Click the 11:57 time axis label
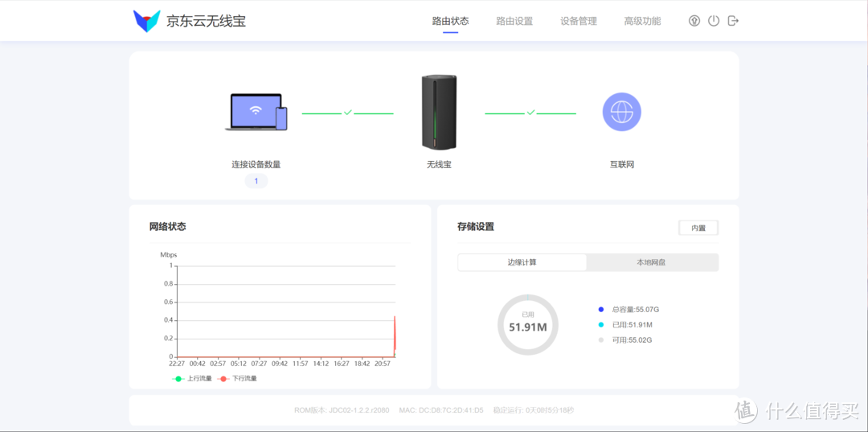868x432 pixels. coord(301,364)
